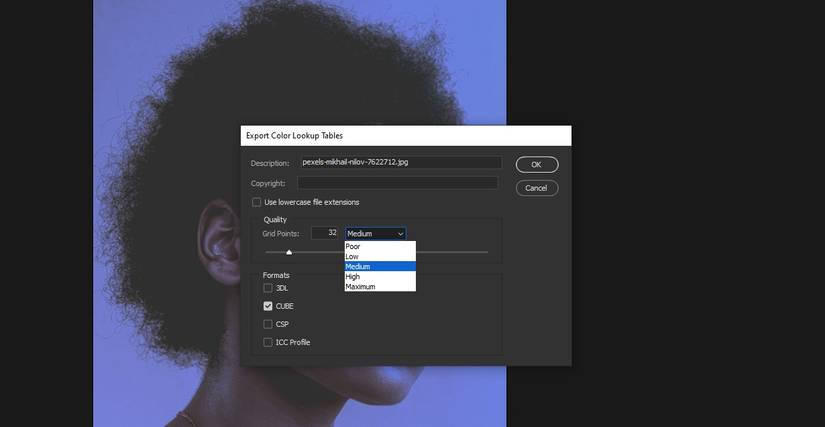Enable Use lowercase file extensions
Screen dimensions: 825x427
tap(257, 202)
